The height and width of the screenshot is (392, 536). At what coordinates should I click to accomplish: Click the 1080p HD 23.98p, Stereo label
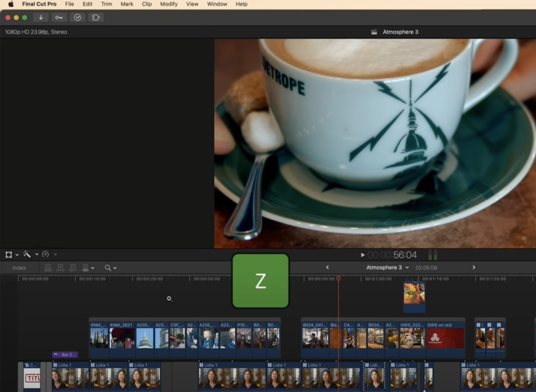[x=36, y=32]
